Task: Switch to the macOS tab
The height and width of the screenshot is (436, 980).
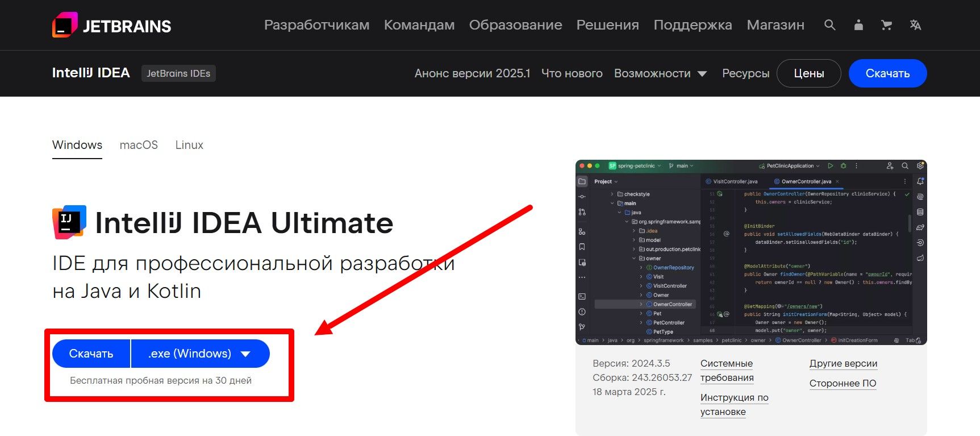Action: (x=139, y=146)
